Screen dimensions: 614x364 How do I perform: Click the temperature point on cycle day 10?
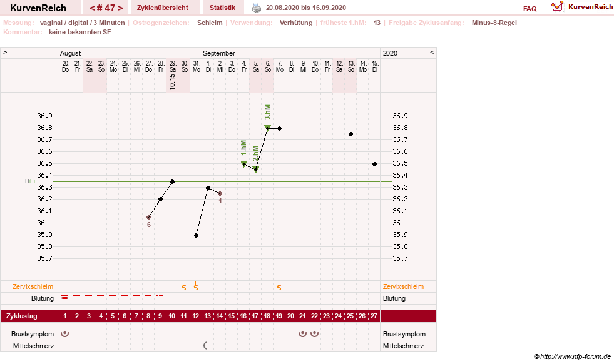172,181
